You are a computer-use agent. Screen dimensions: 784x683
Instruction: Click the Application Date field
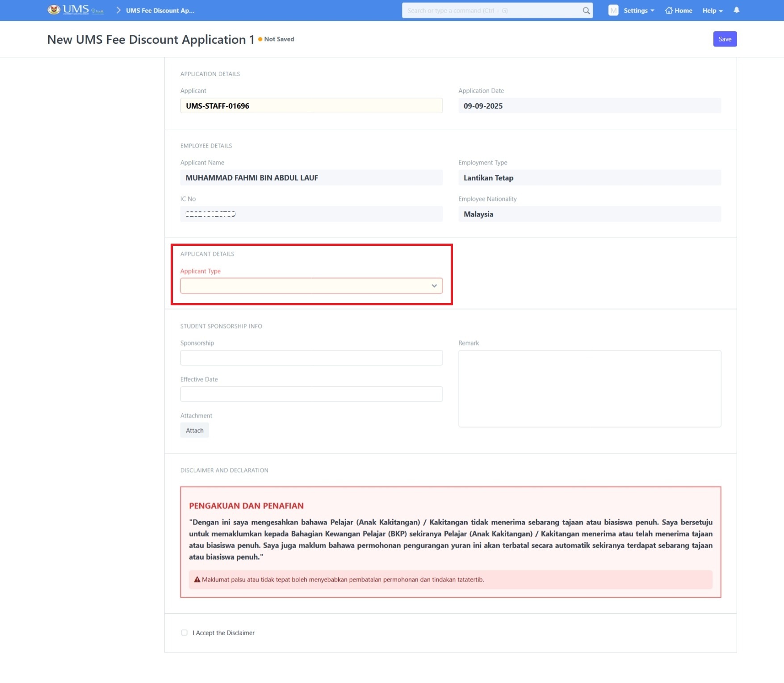[x=589, y=106]
